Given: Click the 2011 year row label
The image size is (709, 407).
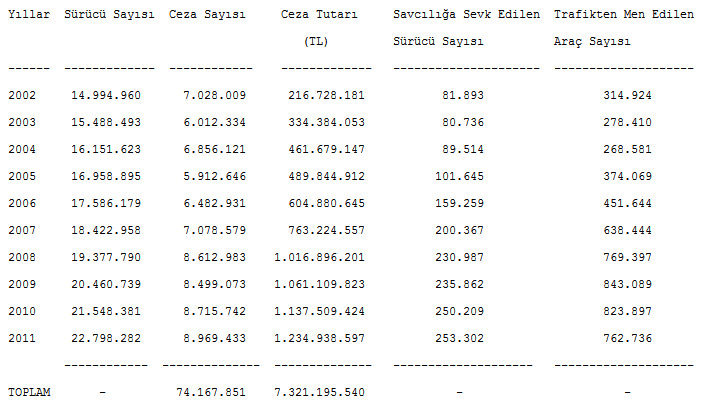Looking at the screenshot, I should click(22, 338).
